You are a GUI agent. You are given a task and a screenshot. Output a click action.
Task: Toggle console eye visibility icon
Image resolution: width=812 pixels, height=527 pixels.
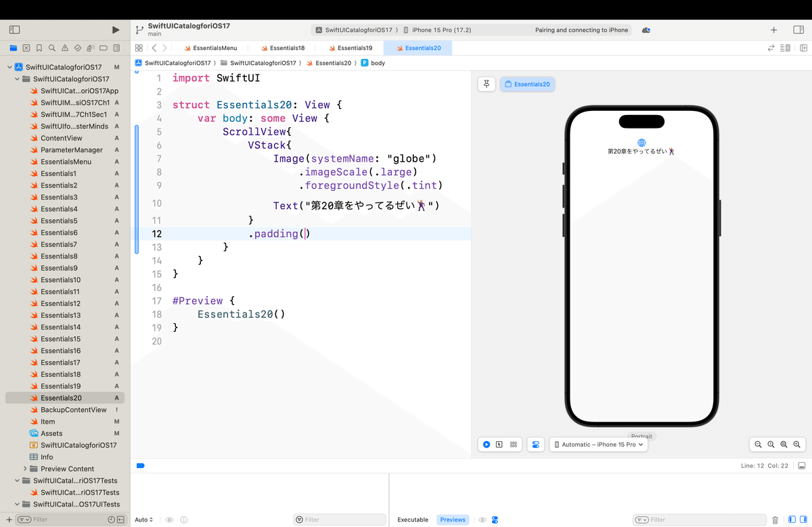(x=482, y=520)
